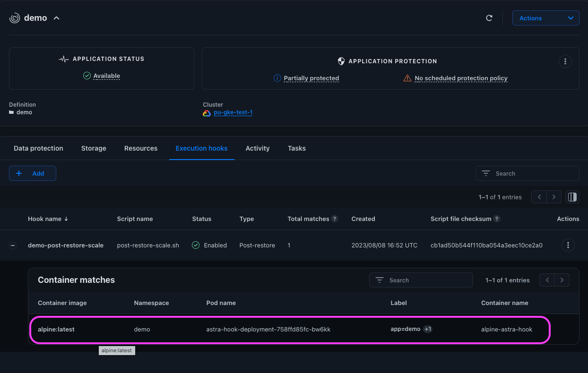The height and width of the screenshot is (373, 588).
Task: Click the column chooser icon
Action: tap(572, 197)
